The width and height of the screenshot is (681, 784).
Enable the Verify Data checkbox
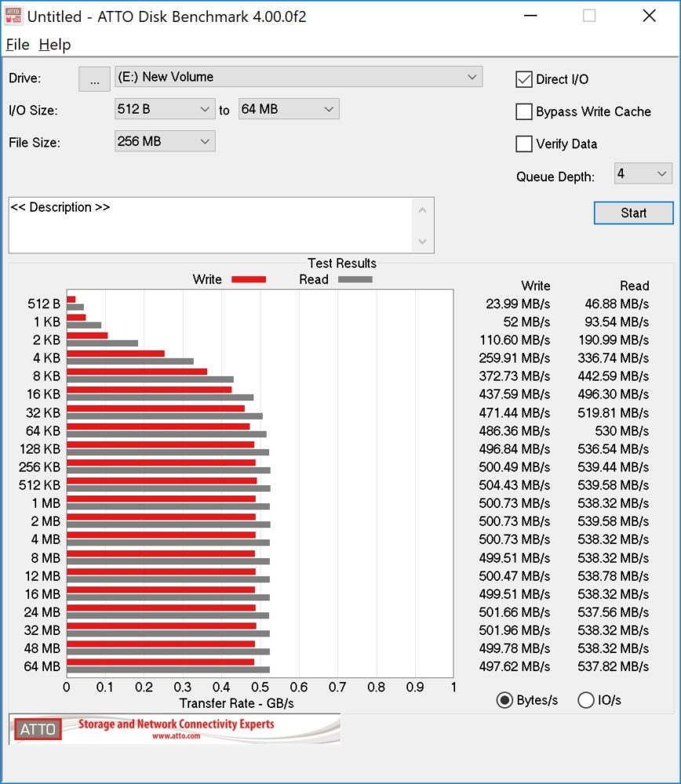click(x=524, y=144)
